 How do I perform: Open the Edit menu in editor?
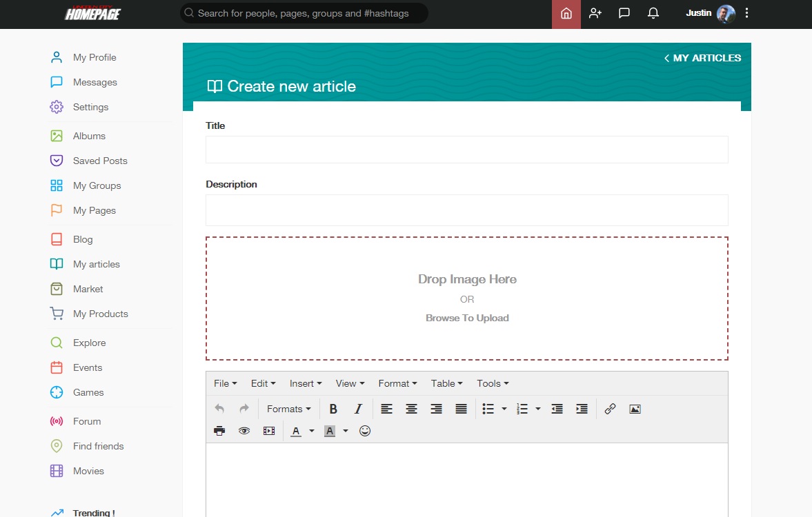tap(263, 383)
